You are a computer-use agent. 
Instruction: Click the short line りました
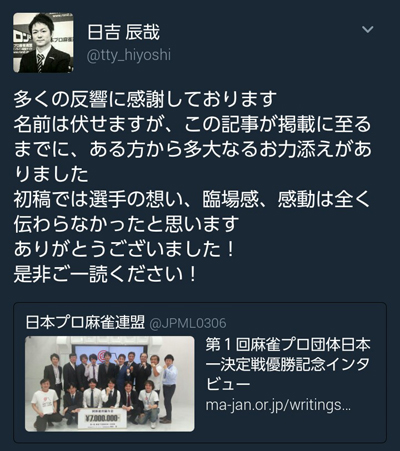pyautogui.click(x=51, y=174)
